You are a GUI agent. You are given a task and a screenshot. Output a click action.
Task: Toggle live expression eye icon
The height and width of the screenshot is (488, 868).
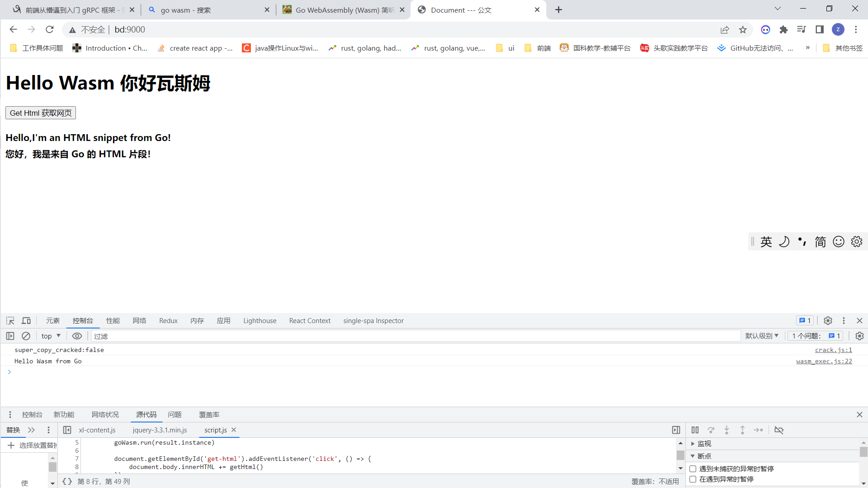(77, 336)
